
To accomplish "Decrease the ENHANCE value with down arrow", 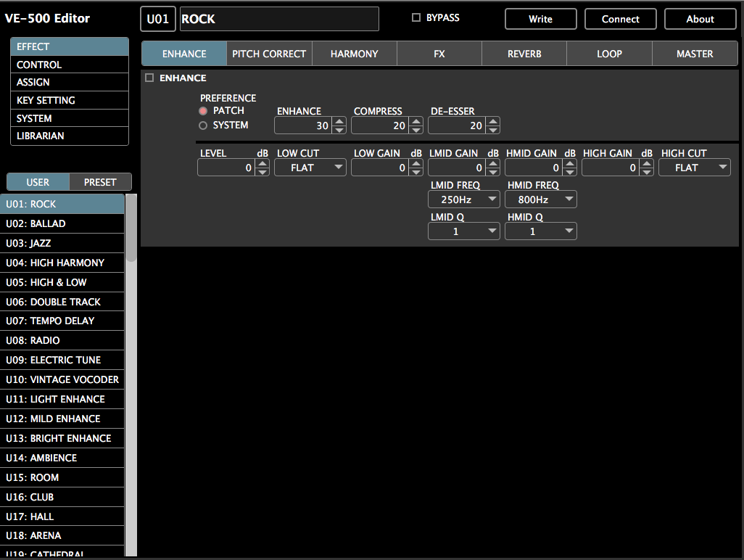I will tap(339, 130).
